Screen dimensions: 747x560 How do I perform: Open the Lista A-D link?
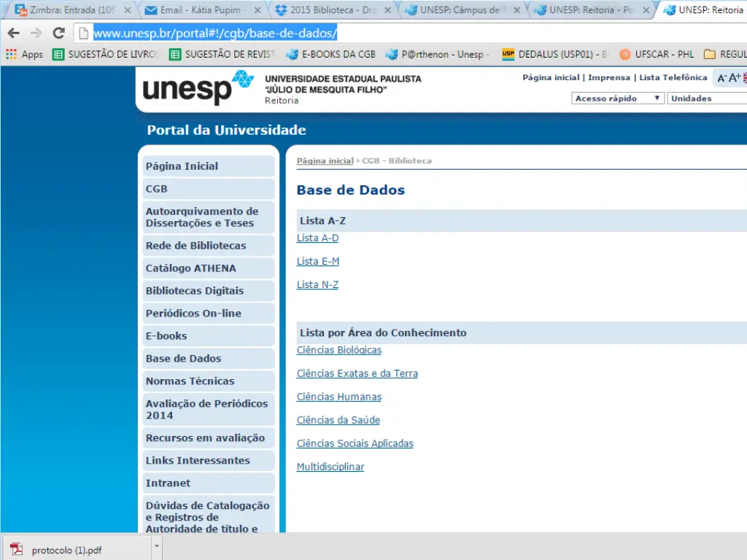[x=317, y=238]
